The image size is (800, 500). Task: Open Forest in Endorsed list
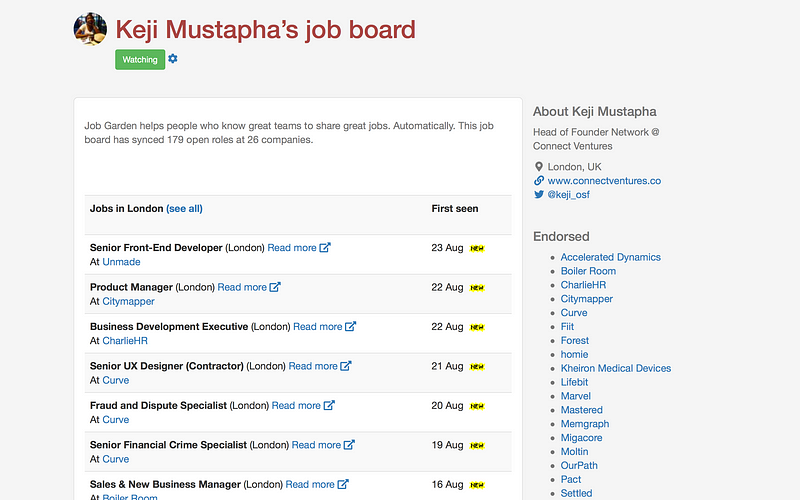[574, 340]
